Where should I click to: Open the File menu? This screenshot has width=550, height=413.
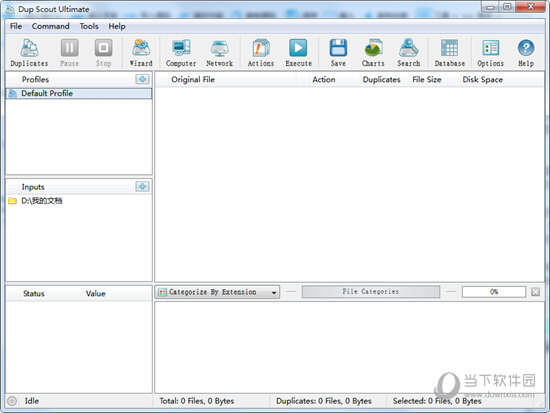tap(16, 26)
